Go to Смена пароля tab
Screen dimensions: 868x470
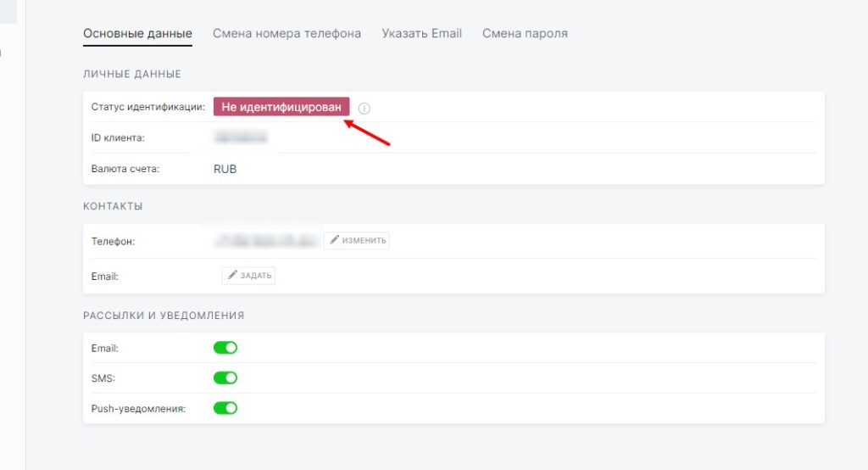pos(525,33)
